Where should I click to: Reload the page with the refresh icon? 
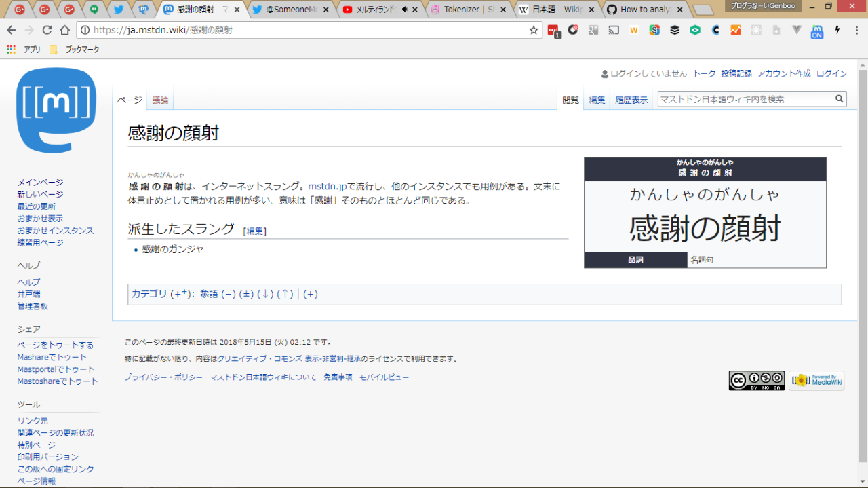(x=47, y=31)
